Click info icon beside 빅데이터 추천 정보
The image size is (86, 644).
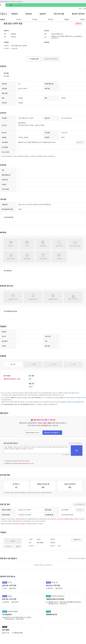(14, 577)
